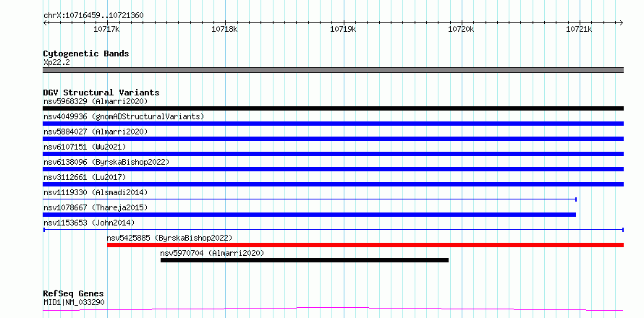This screenshot has width=644, height=318.
Task: Click the blue bar under nsv4049936
Action: [333, 124]
